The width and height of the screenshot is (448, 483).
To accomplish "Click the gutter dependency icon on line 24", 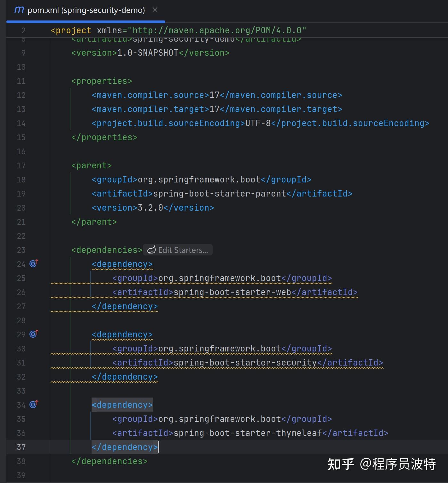I will click(34, 263).
